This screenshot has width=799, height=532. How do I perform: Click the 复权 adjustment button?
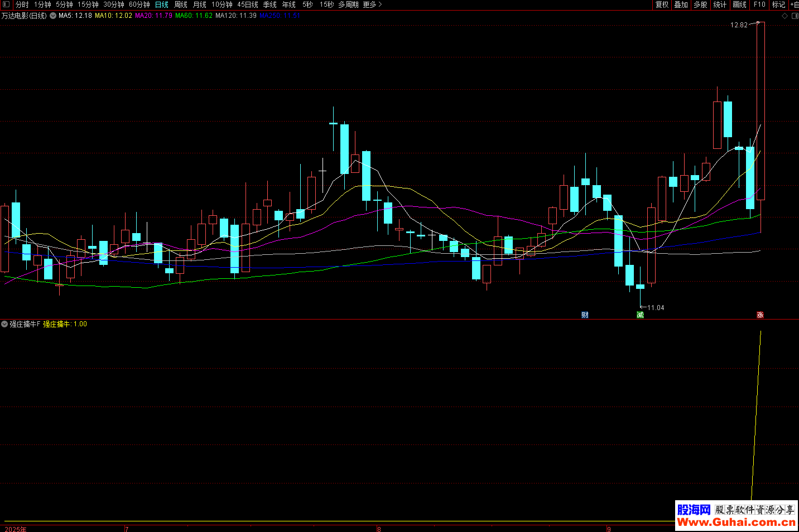point(662,4)
